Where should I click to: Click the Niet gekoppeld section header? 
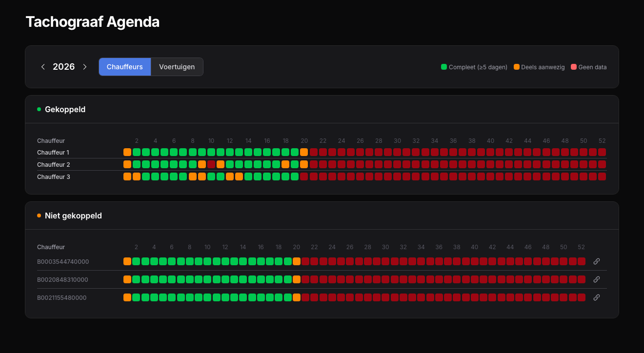tap(73, 216)
